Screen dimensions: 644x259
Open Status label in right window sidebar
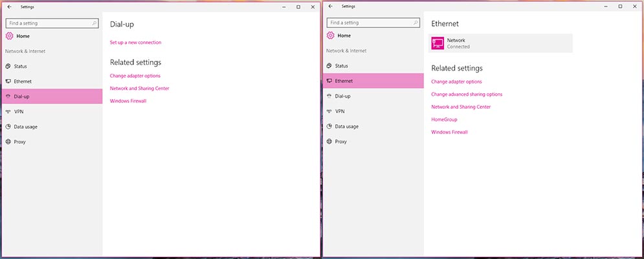[x=342, y=66]
